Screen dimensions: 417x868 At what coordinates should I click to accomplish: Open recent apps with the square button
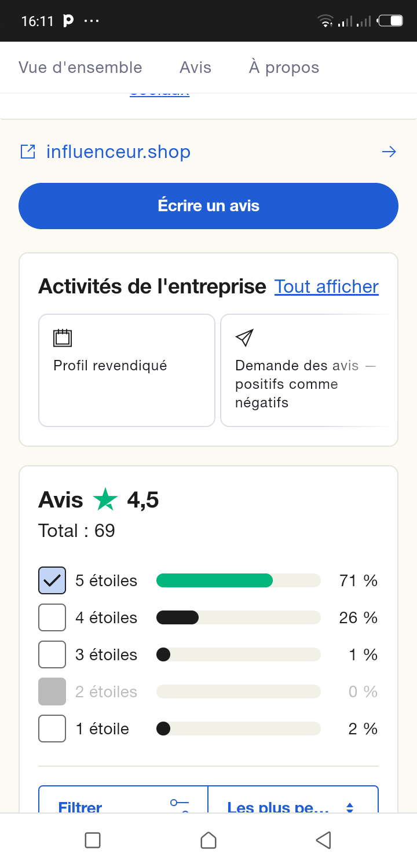pyautogui.click(x=93, y=840)
